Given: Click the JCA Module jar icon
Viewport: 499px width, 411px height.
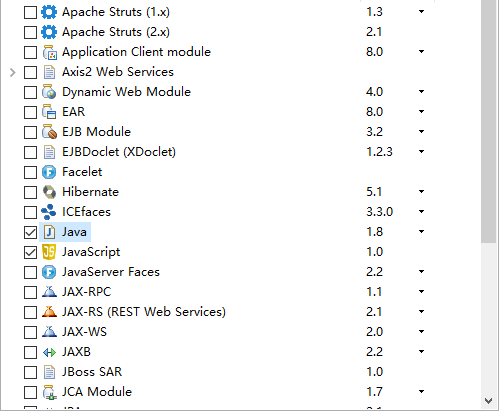Looking at the screenshot, I should click(x=49, y=392).
